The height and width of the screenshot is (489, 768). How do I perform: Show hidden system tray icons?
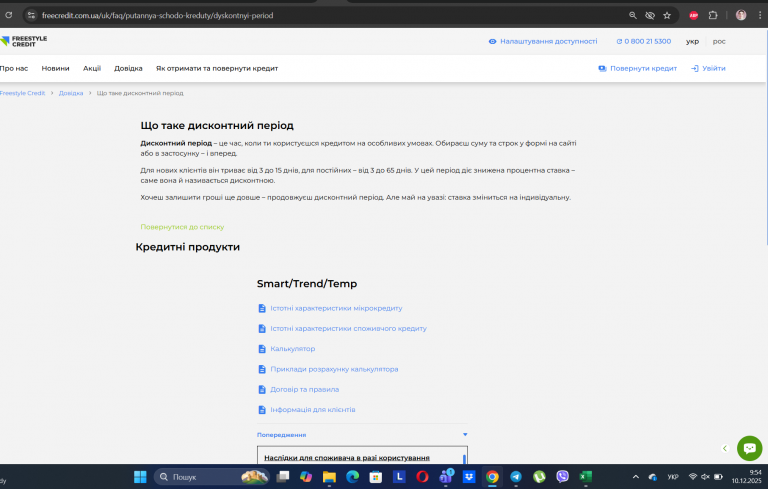tap(636, 477)
